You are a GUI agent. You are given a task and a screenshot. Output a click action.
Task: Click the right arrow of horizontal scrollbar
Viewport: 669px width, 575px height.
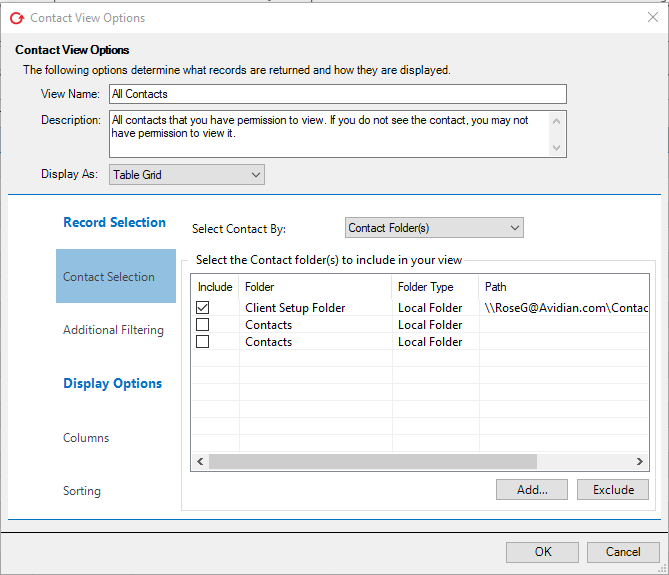(640, 461)
